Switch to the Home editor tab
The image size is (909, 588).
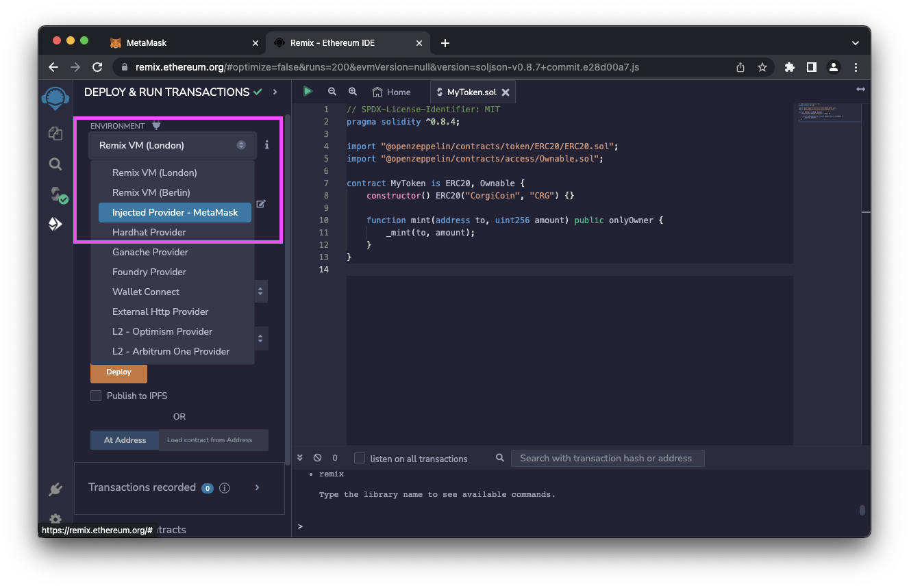point(391,92)
